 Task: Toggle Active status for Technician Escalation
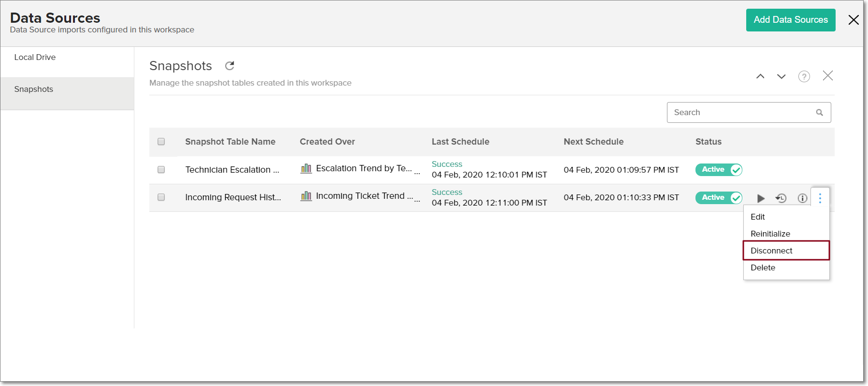[718, 170]
